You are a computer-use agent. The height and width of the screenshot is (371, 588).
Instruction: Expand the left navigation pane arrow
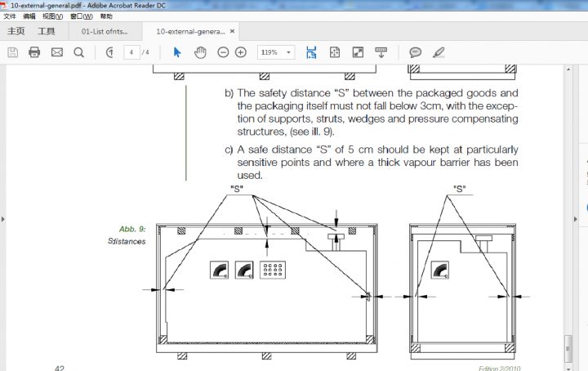coord(3,219)
